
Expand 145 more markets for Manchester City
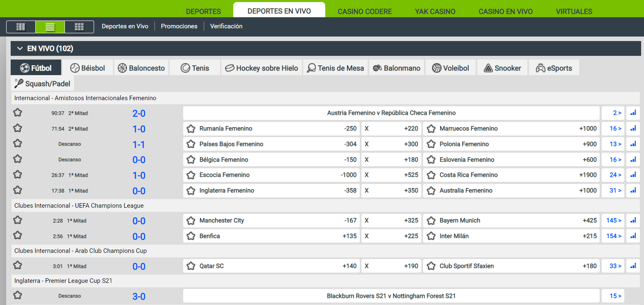[613, 220]
